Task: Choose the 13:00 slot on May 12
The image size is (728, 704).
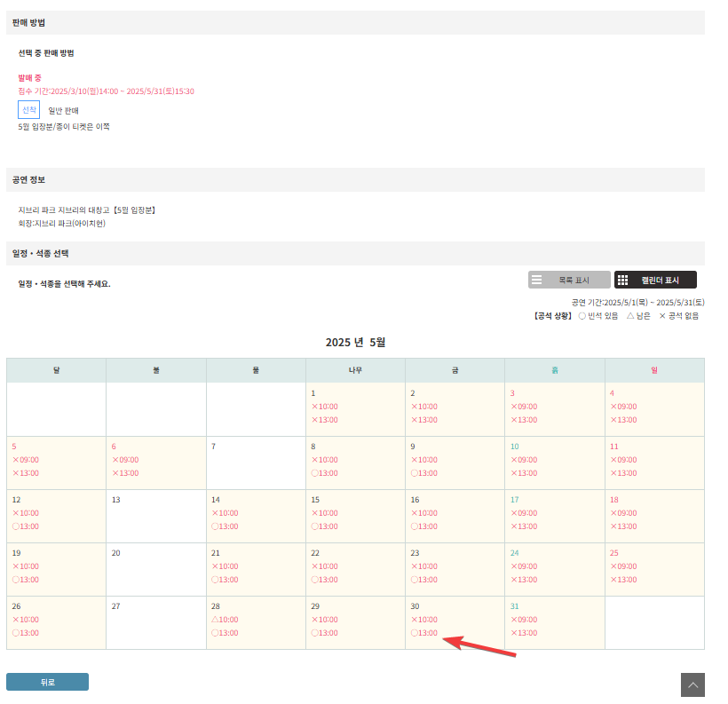Action: click(26, 526)
